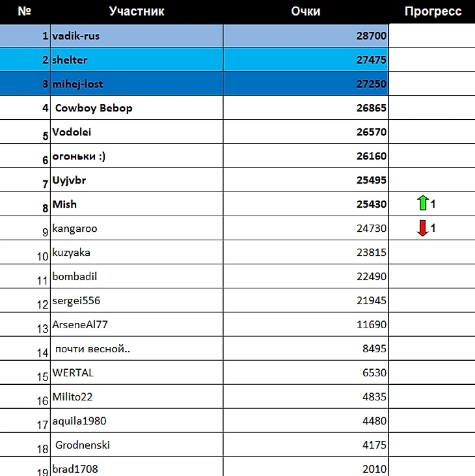
Task: Click the green up arrow for Mish
Action: [422, 203]
